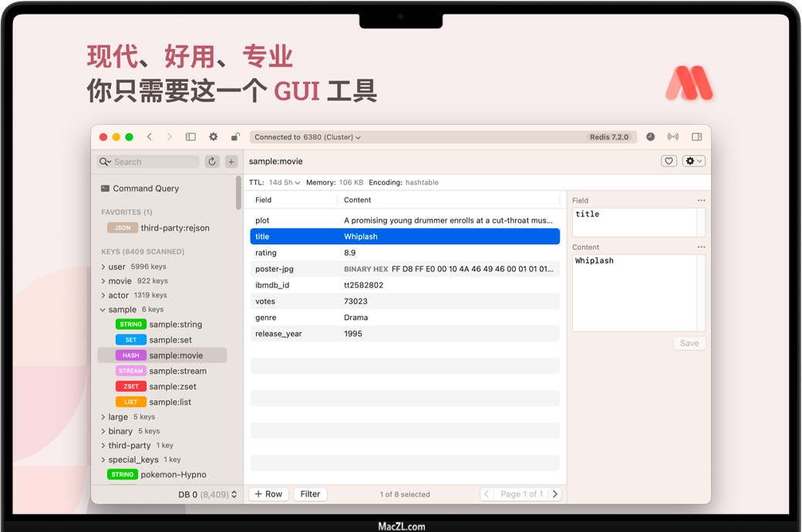Open the DB 0 database selector
This screenshot has height=532, width=802.
pyautogui.click(x=207, y=495)
